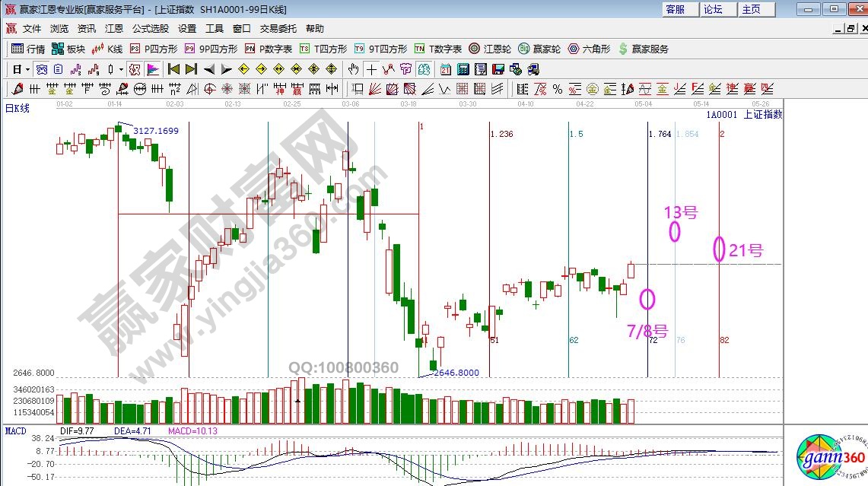Open the calendar icon in toolbar

point(445,69)
